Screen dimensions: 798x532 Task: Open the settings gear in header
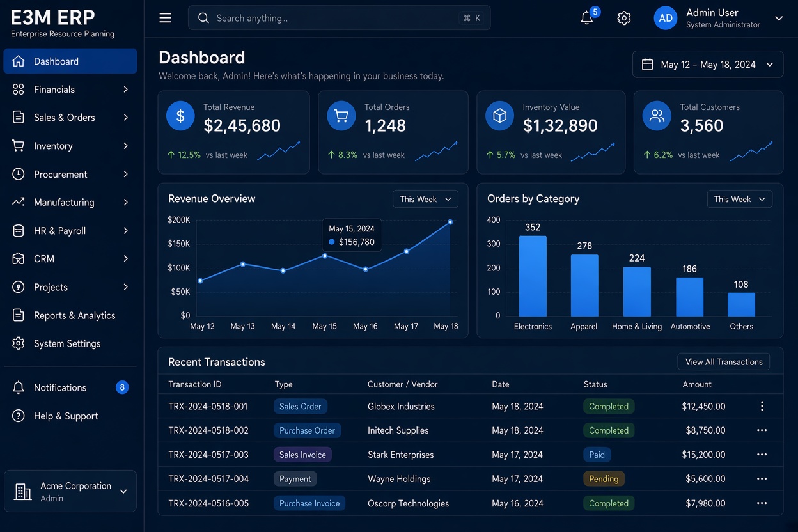[x=624, y=18]
